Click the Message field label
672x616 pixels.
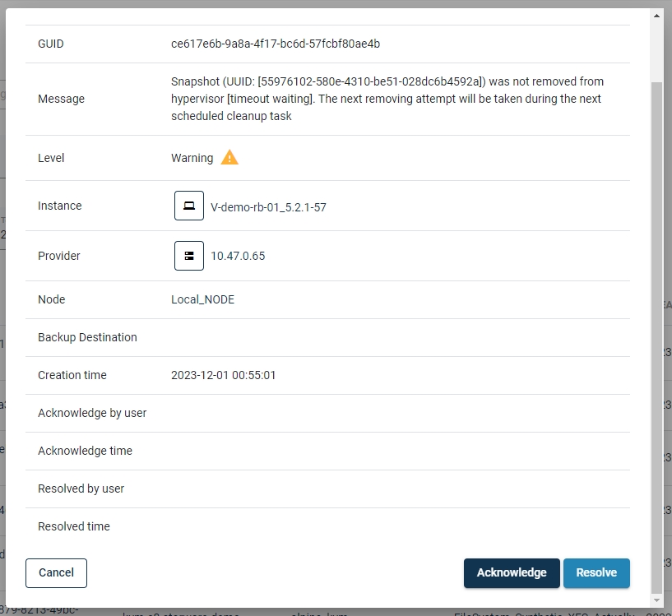(61, 99)
